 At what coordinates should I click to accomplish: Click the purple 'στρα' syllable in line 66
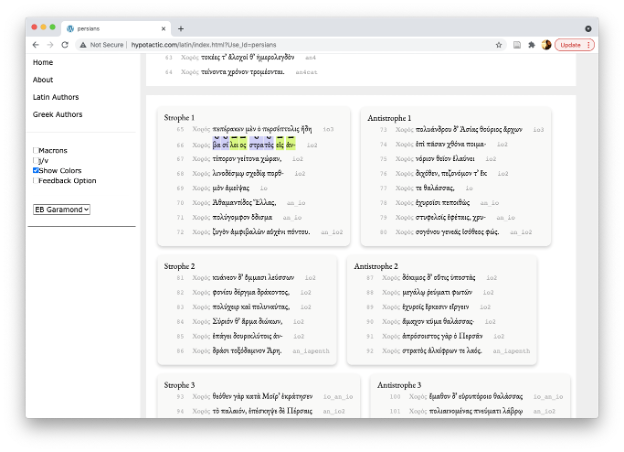(x=256, y=145)
